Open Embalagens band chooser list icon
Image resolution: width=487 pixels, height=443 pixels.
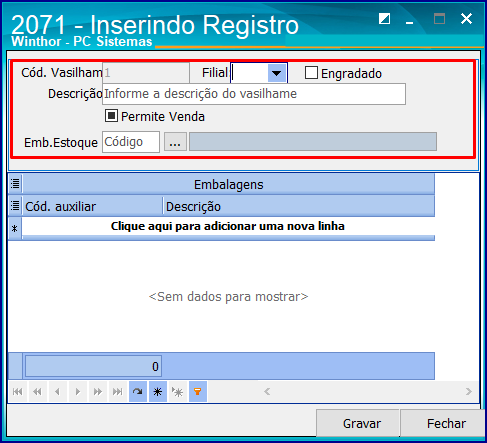[x=15, y=184]
